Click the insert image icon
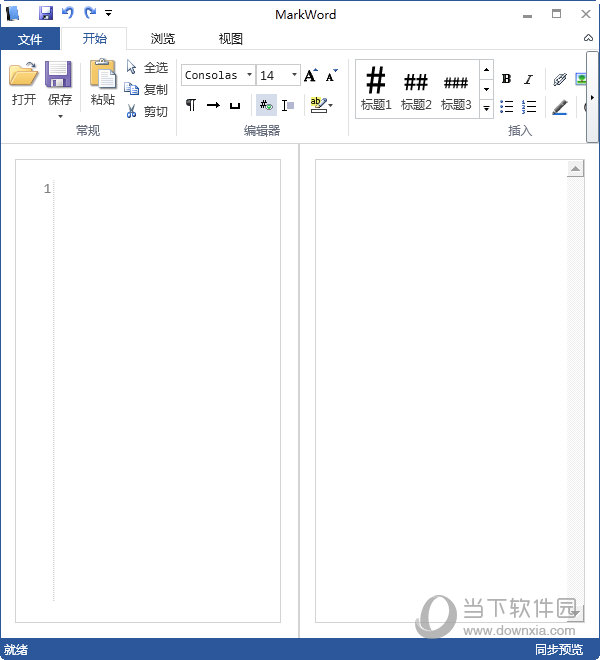Image resolution: width=600 pixels, height=660 pixels. point(581,79)
